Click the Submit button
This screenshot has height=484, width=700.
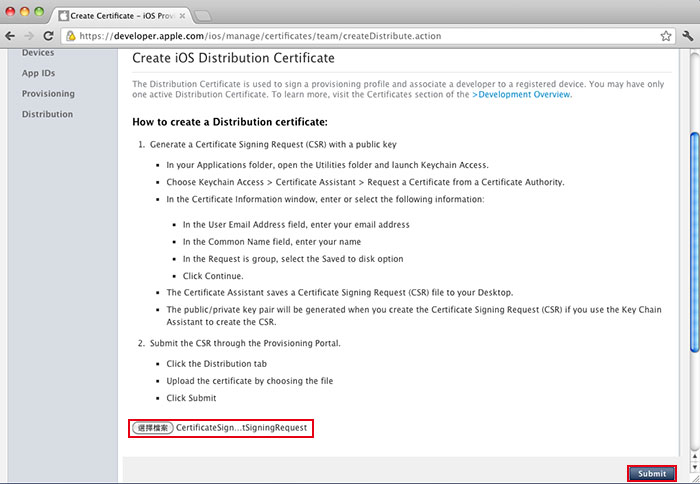[652, 473]
